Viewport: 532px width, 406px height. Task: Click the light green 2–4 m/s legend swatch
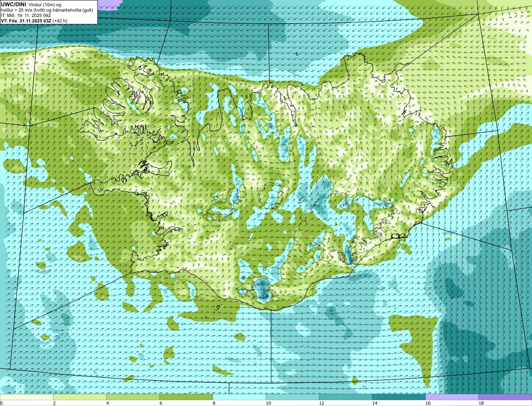tap(80, 397)
